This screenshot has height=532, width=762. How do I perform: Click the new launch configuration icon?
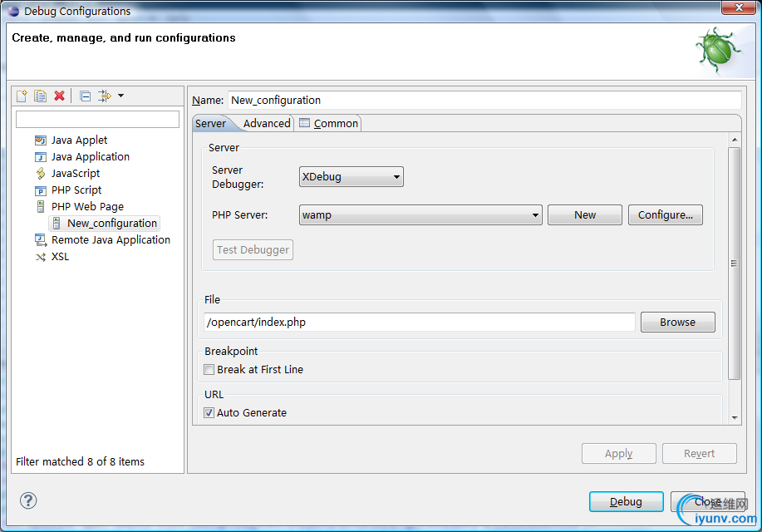[x=22, y=96]
